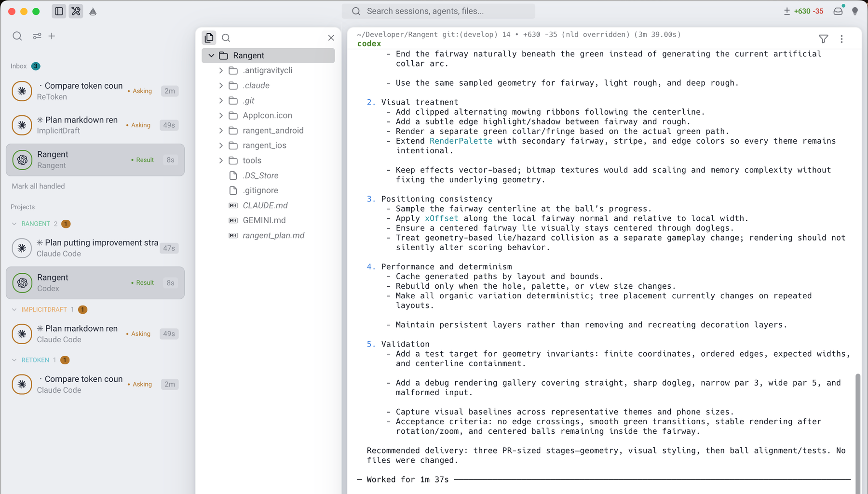
Task: Collapse the Rangent root folder
Action: [211, 55]
